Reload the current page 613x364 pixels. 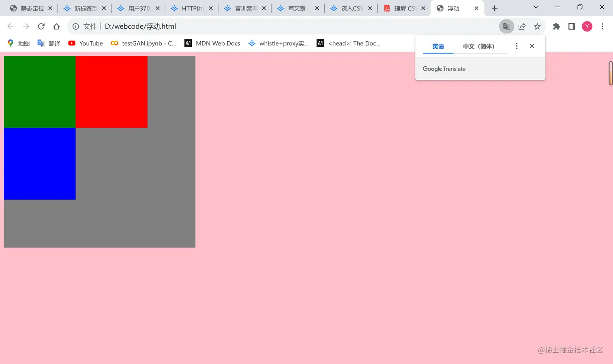[41, 26]
